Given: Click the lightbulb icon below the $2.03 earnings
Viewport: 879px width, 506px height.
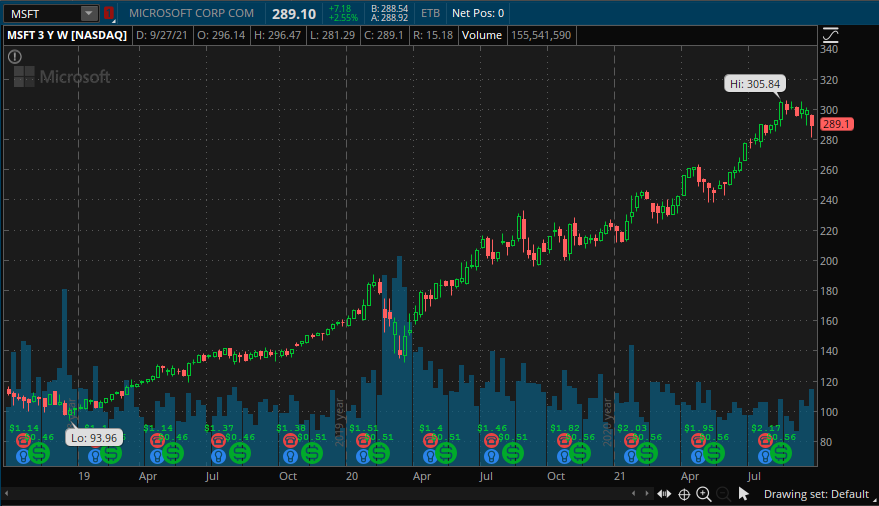Looking at the screenshot, I should pyautogui.click(x=631, y=456).
